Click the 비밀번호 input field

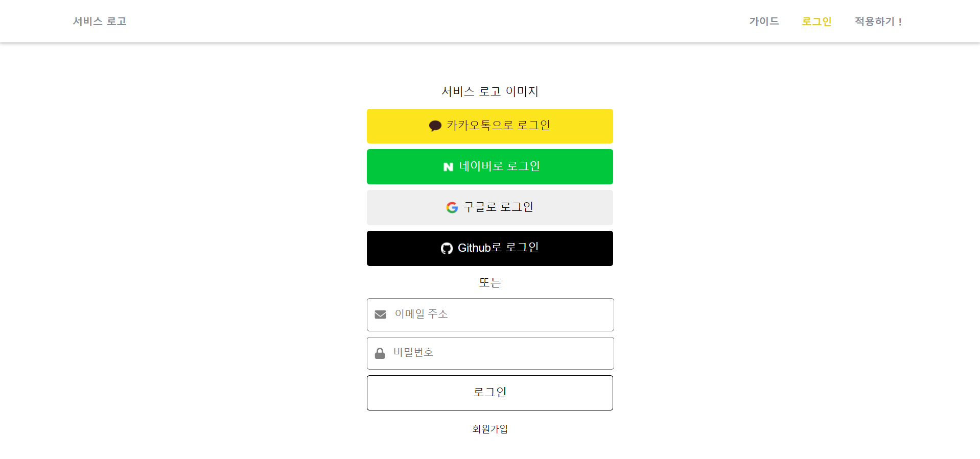(x=489, y=353)
